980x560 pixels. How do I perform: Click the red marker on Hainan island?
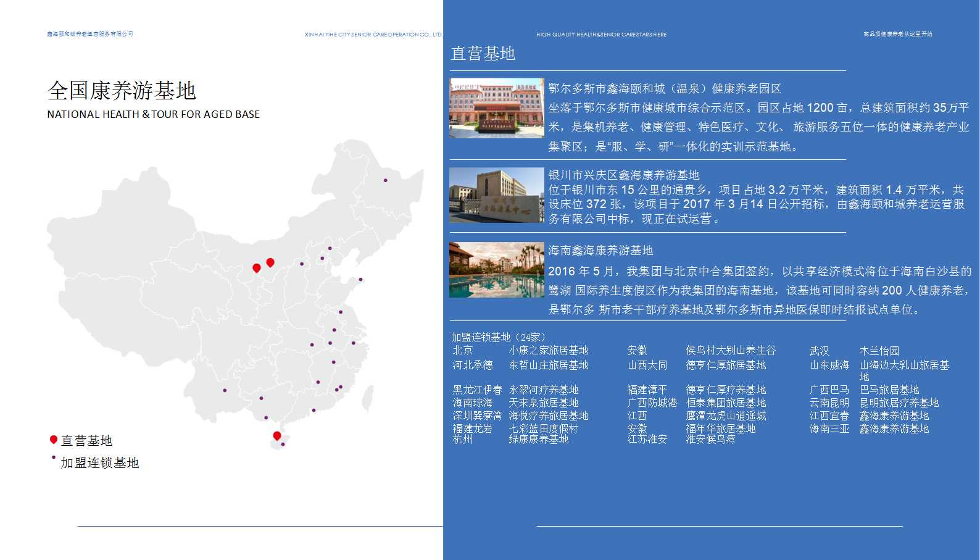tap(277, 437)
